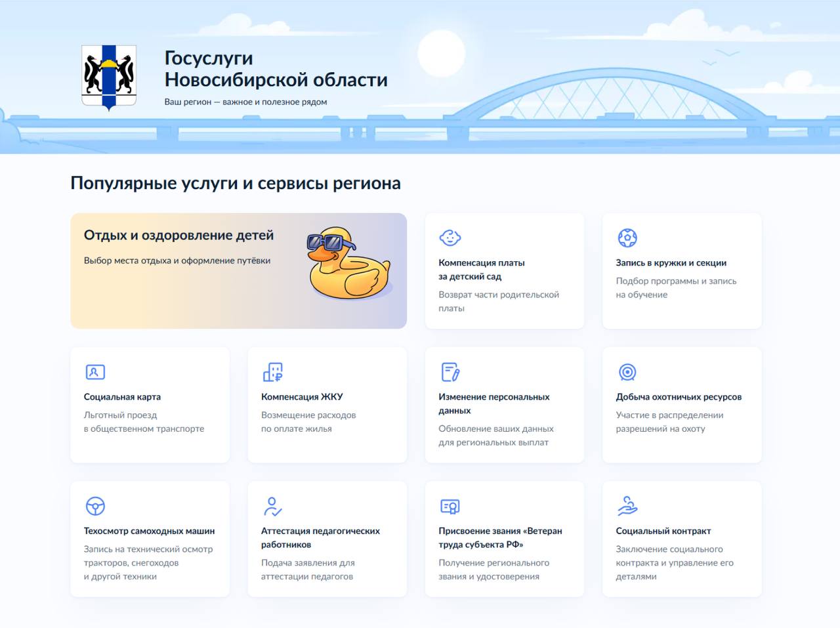Click the document with pencil icon
This screenshot has width=840, height=628.
[x=450, y=372]
